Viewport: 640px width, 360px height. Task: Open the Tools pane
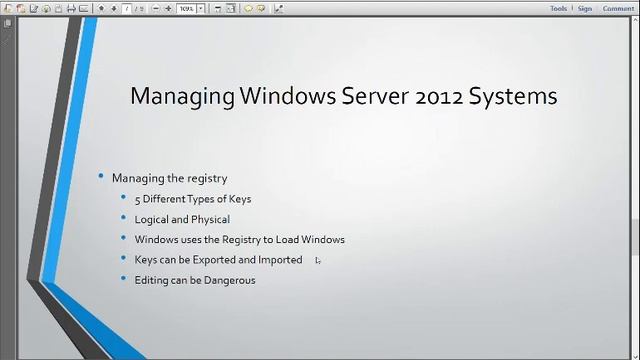click(558, 8)
